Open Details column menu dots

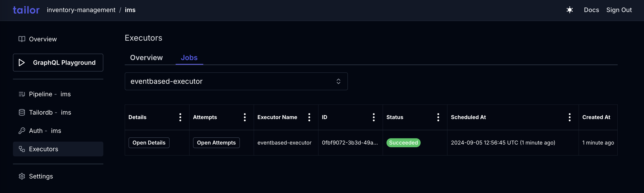[x=180, y=117]
